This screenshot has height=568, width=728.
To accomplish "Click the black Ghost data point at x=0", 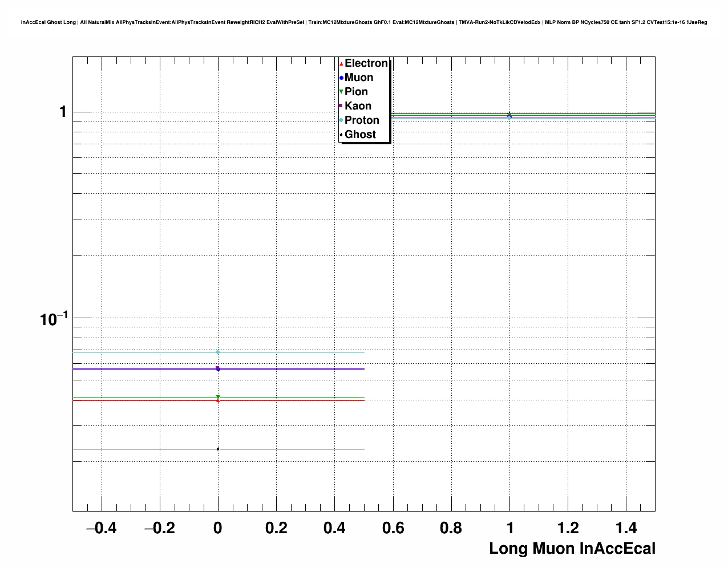I will click(x=218, y=449).
